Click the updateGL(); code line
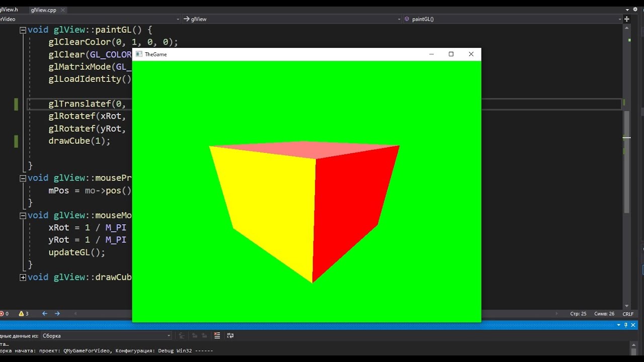This screenshot has height=362, width=644. 77,252
